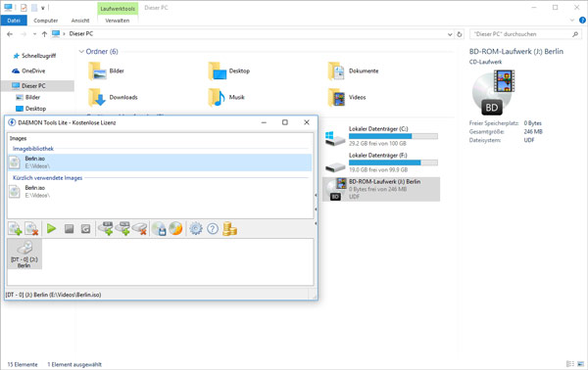Click the F: drive usage bar

point(393,162)
